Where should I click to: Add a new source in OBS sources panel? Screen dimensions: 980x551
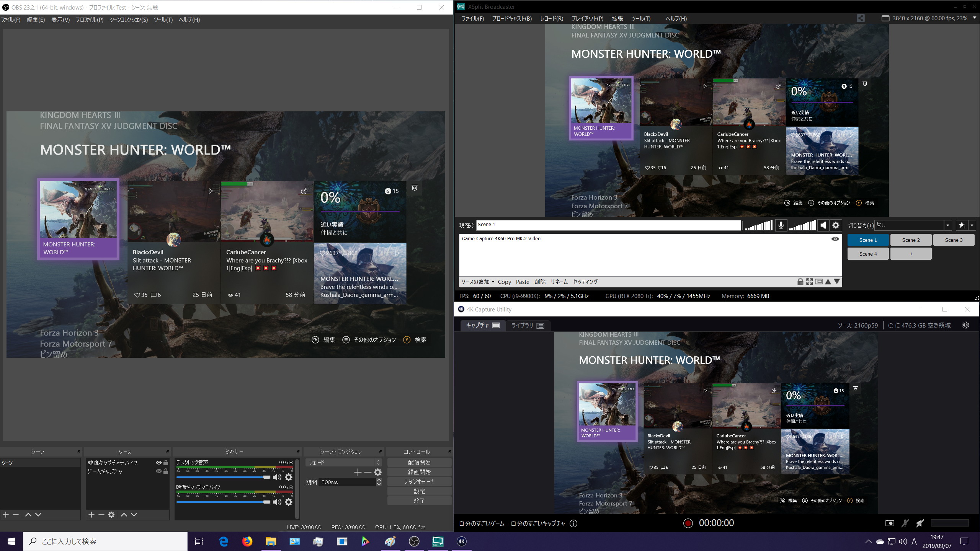91,515
